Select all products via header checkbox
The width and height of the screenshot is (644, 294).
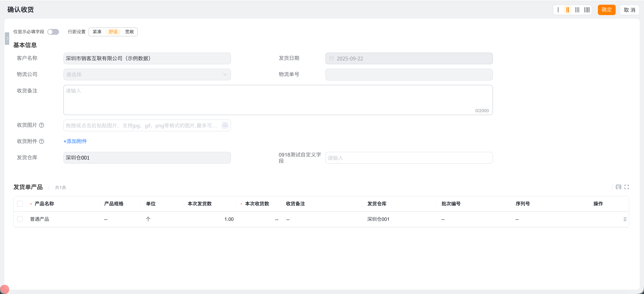(x=20, y=204)
